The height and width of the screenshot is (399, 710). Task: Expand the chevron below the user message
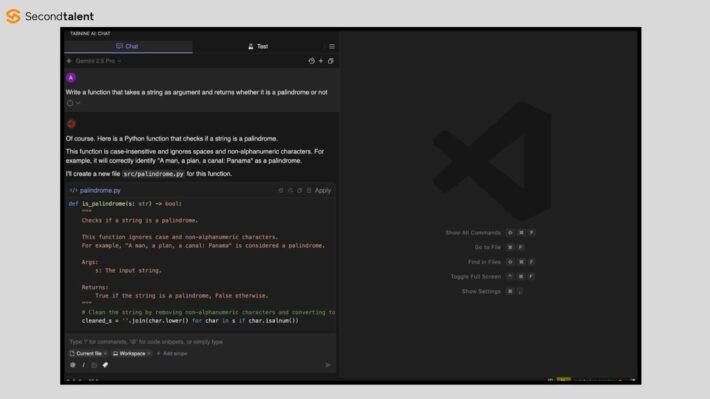[78, 103]
